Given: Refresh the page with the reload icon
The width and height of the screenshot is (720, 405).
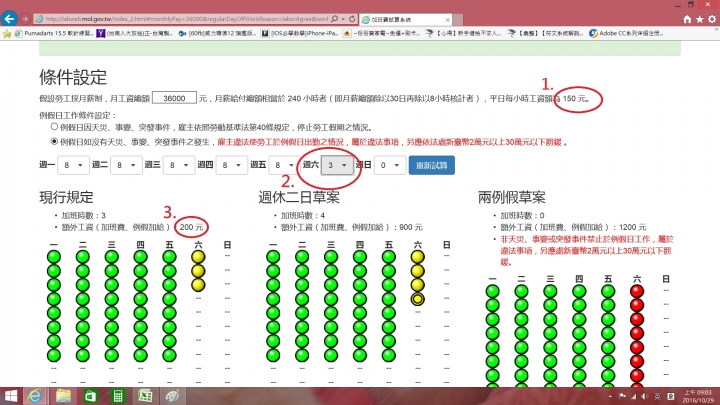Looking at the screenshot, I should (x=352, y=19).
